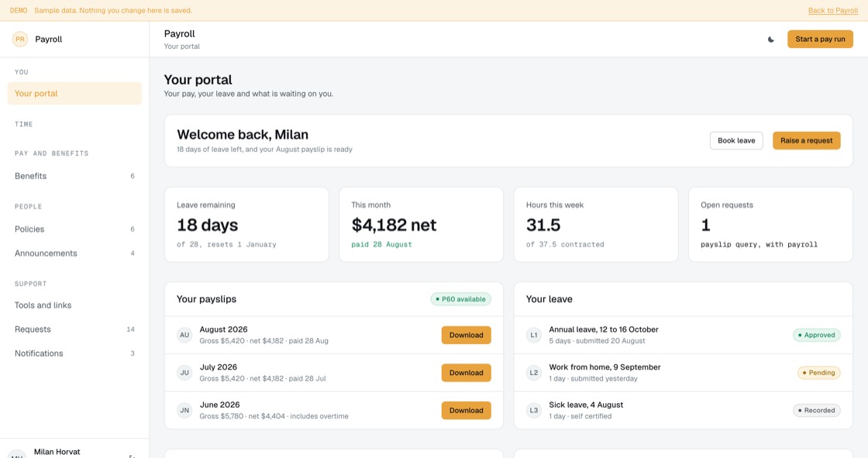The height and width of the screenshot is (458, 868).
Task: Follow the Back to Payroll link
Action: click(x=832, y=11)
